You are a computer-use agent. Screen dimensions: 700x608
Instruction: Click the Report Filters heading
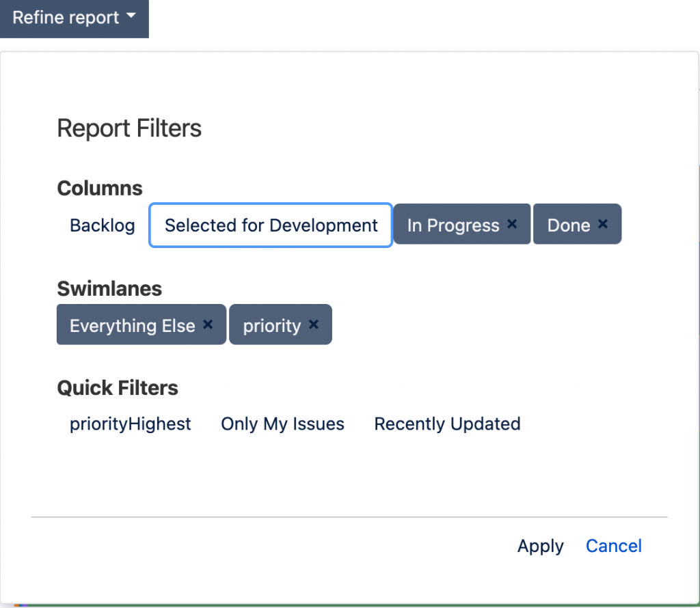(129, 128)
